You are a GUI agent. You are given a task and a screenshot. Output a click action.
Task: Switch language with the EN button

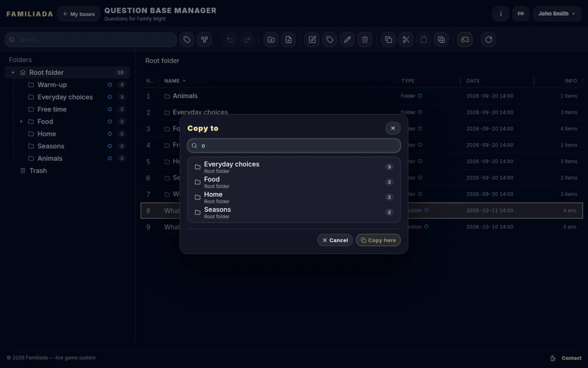coord(520,14)
